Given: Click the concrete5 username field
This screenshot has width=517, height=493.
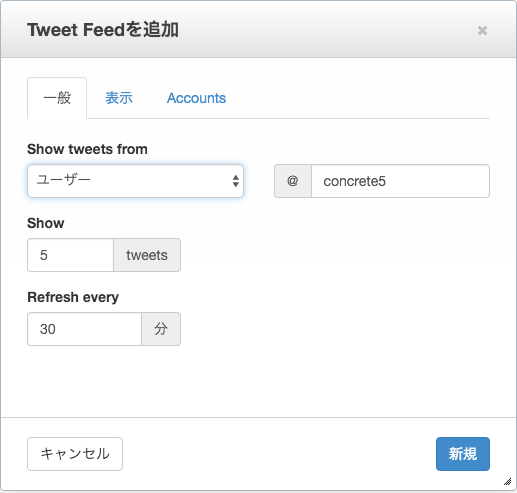Looking at the screenshot, I should (x=400, y=181).
